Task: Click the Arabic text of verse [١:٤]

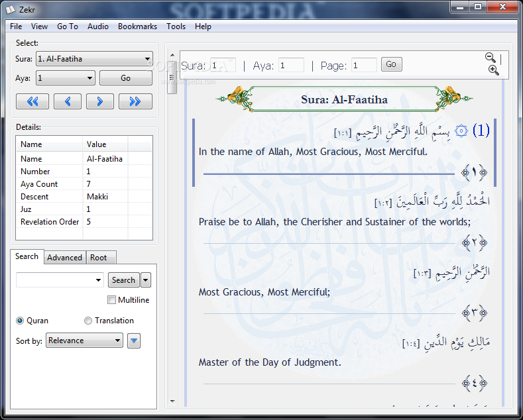Action: click(x=446, y=342)
